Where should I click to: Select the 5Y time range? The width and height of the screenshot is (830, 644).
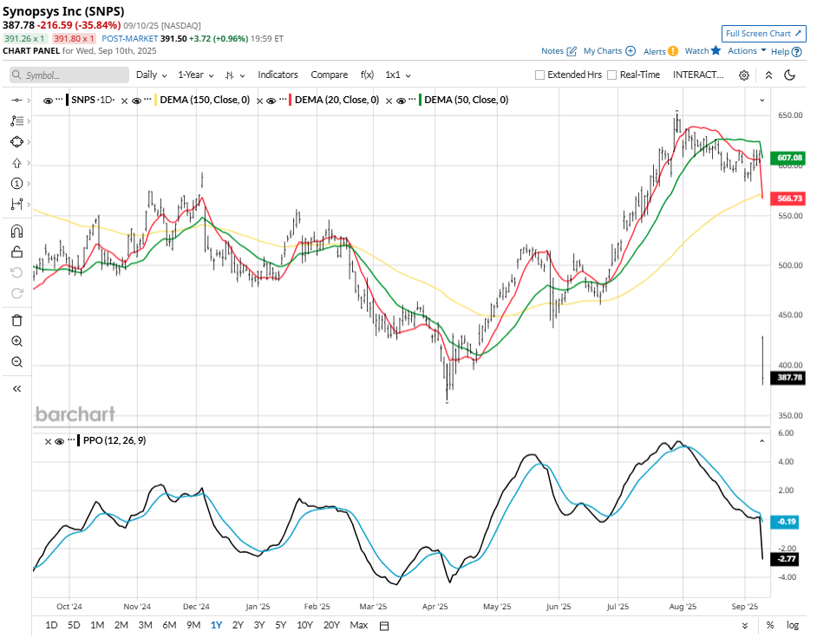click(x=280, y=625)
